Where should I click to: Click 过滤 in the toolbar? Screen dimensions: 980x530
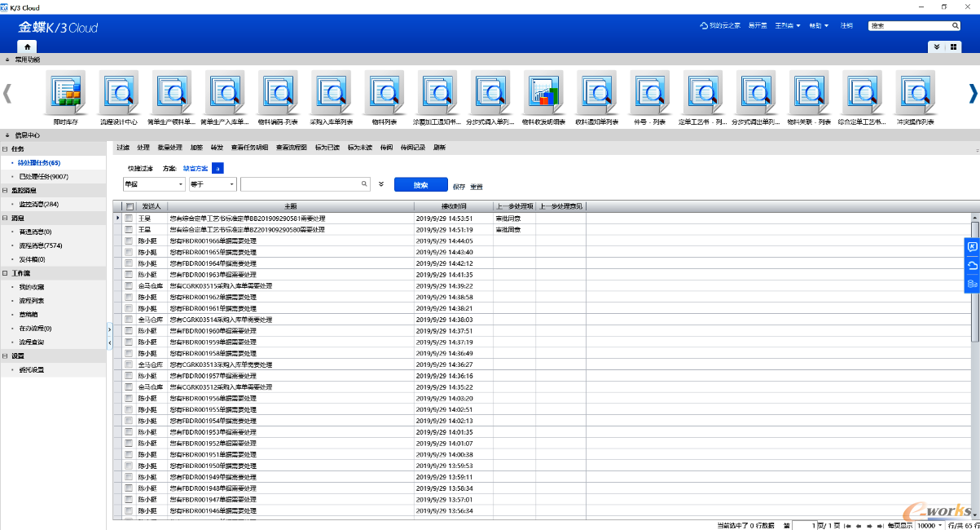123,148
